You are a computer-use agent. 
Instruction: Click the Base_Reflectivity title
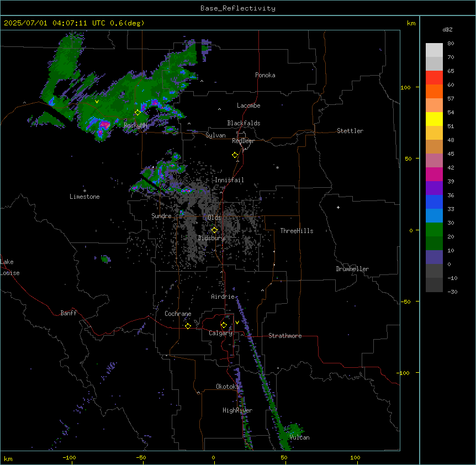[x=238, y=8]
